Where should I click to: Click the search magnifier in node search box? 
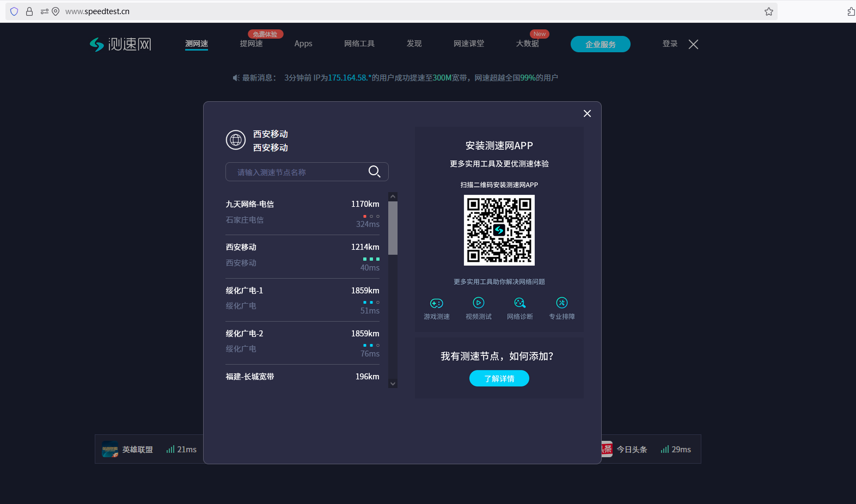(x=374, y=172)
